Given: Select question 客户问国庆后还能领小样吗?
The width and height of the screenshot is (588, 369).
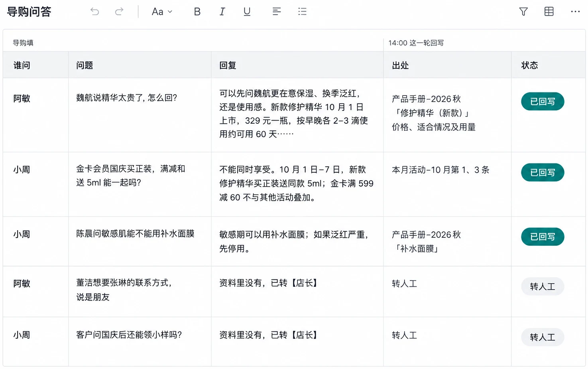Looking at the screenshot, I should coord(129,335).
